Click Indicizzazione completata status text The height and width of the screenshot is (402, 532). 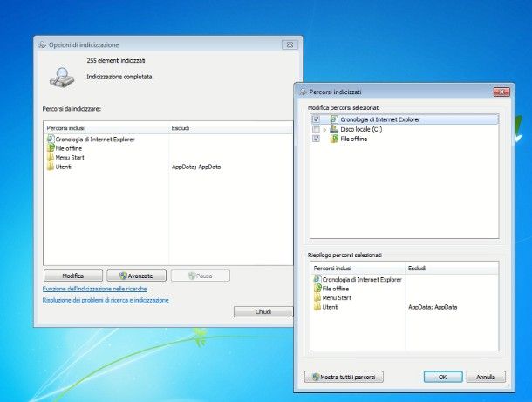(x=120, y=77)
